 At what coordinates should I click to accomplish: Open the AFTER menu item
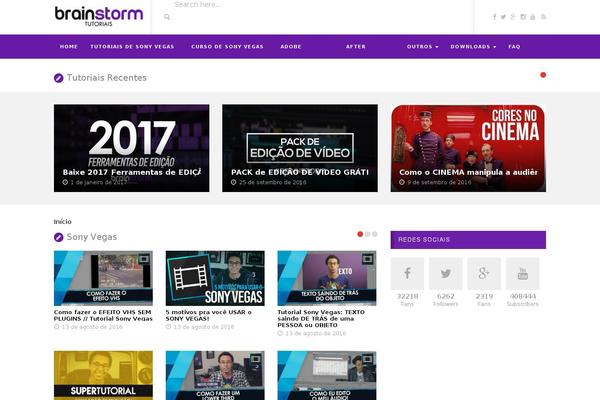coord(356,47)
